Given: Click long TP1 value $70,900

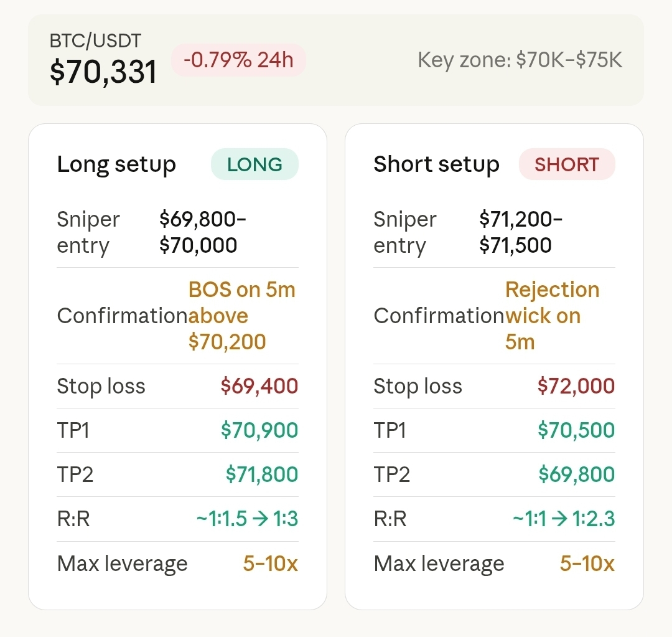Looking at the screenshot, I should (259, 430).
